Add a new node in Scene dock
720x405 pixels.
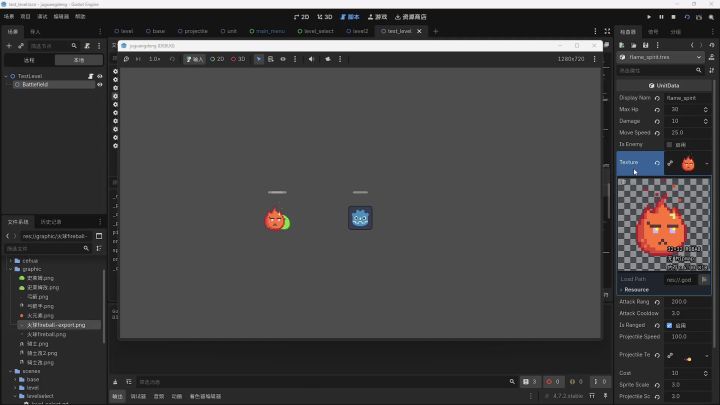pos(9,46)
